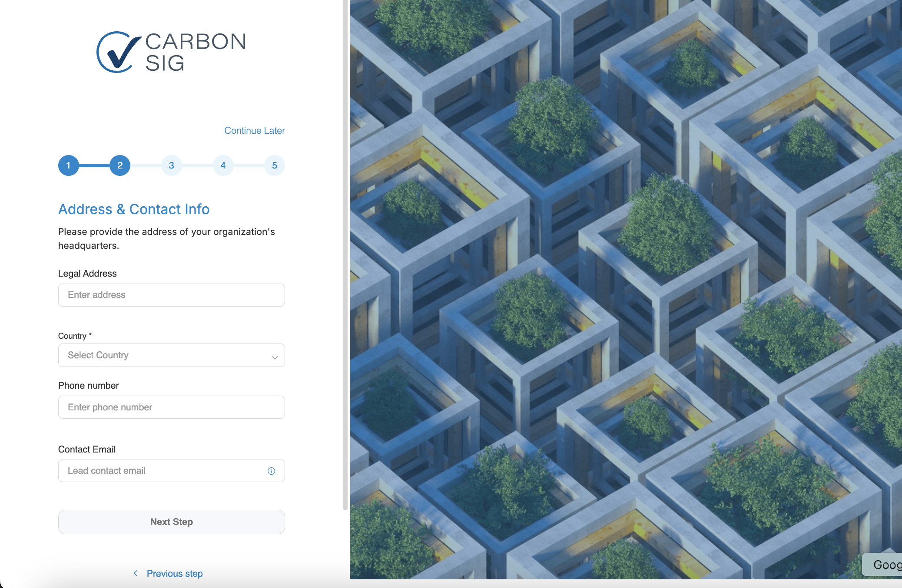
Task: Open the Select Country dropdown
Action: [172, 355]
